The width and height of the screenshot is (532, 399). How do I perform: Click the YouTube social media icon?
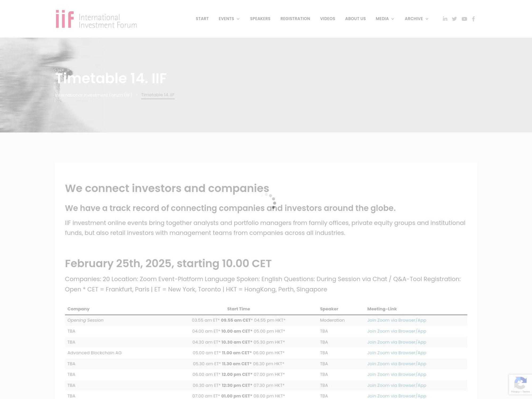pos(464,18)
